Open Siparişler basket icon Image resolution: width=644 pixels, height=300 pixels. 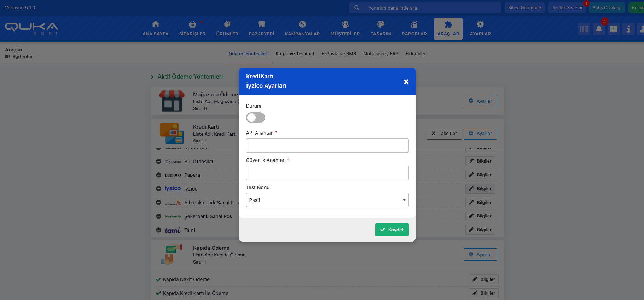(192, 24)
